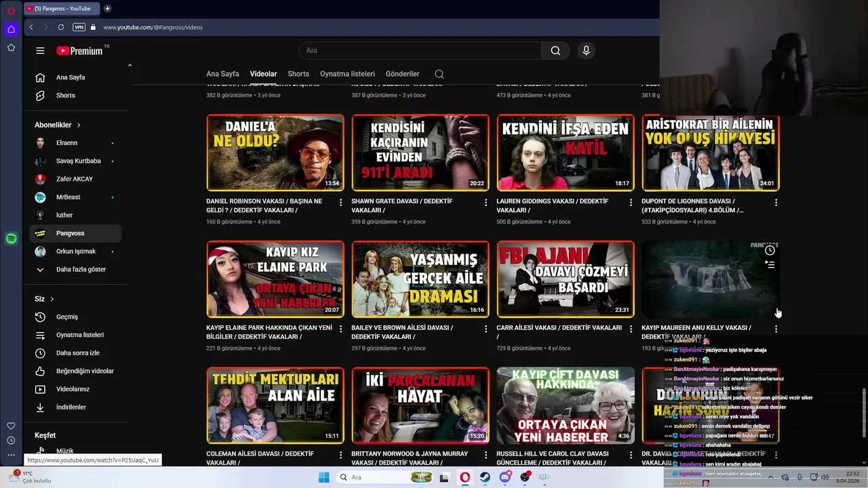Image resolution: width=868 pixels, height=488 pixels.
Task: Open Windows Start button
Action: tap(323, 477)
